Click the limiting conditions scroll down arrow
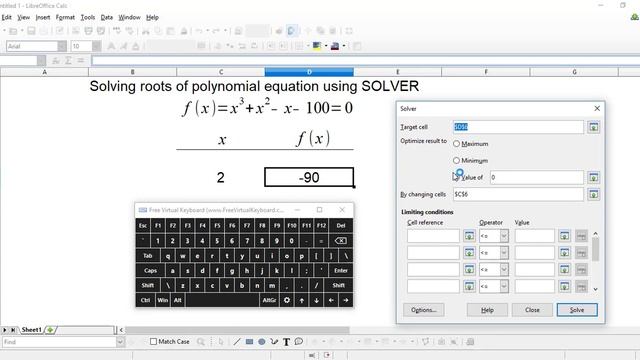The image size is (640, 360). pyautogui.click(x=595, y=289)
